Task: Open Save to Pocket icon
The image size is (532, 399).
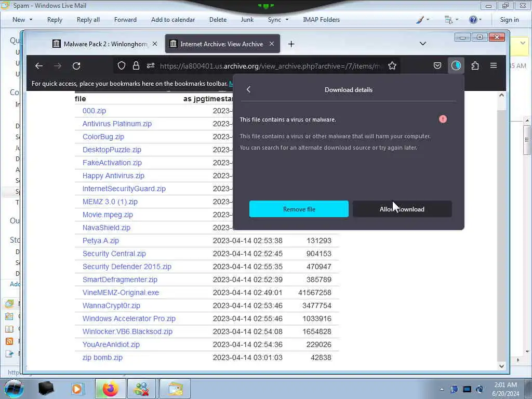Action: coord(437,66)
